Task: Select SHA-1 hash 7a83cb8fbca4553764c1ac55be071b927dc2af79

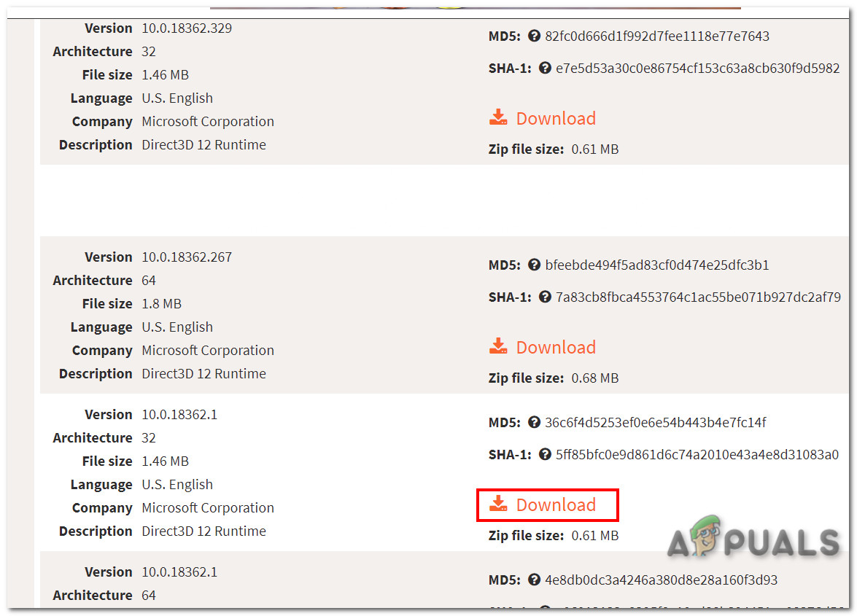Action: [x=698, y=297]
